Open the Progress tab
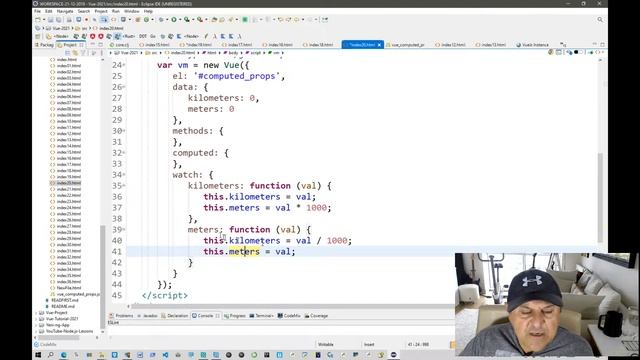This screenshot has width=640, height=360. click(x=235, y=316)
